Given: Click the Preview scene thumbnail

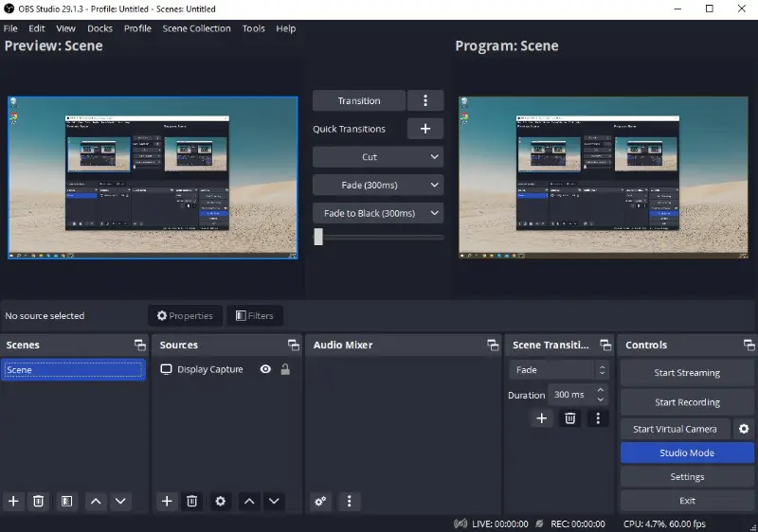Looking at the screenshot, I should [x=153, y=178].
